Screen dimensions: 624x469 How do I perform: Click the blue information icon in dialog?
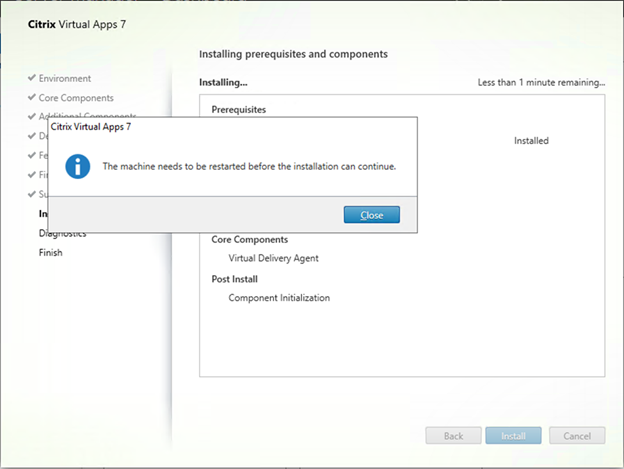tap(78, 166)
